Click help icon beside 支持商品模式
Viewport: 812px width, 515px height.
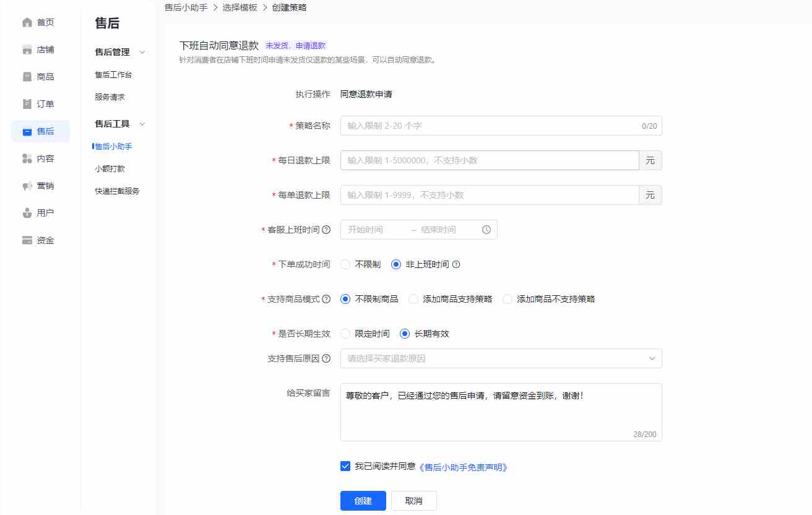326,299
